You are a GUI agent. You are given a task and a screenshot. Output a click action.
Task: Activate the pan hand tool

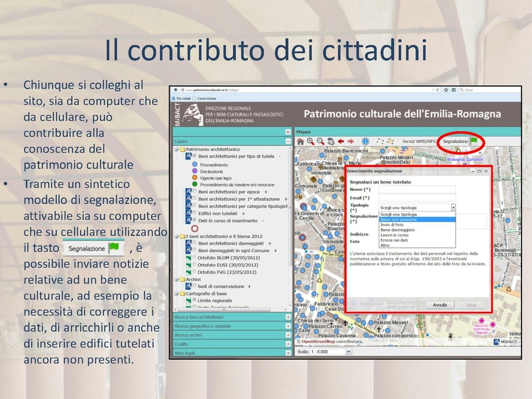click(x=331, y=141)
